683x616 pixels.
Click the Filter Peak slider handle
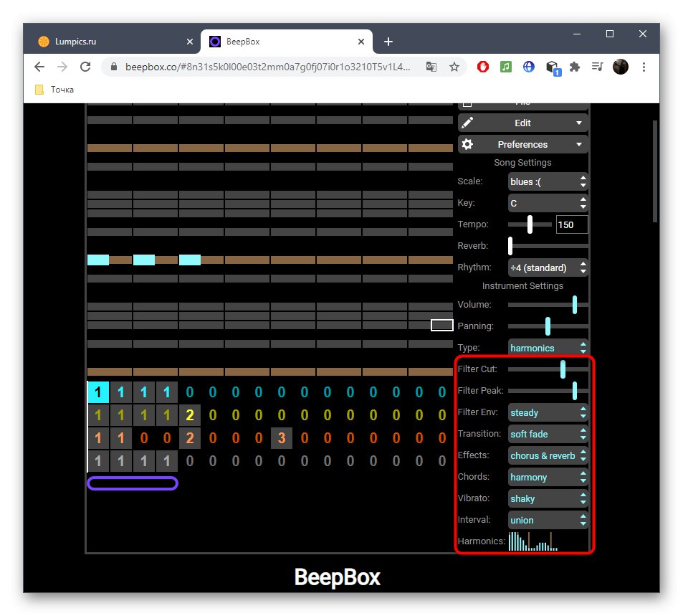(x=575, y=391)
